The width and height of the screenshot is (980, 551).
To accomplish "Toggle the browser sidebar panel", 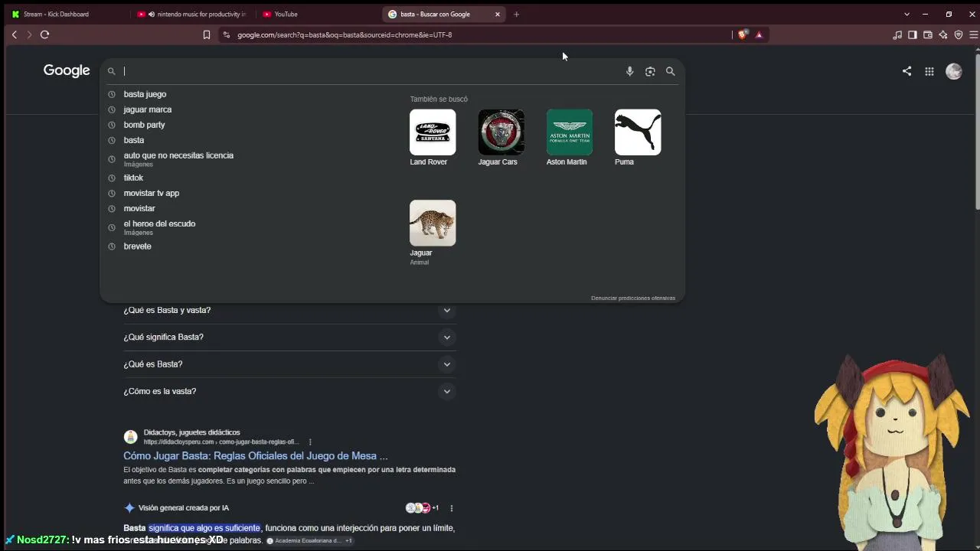I will [x=913, y=34].
